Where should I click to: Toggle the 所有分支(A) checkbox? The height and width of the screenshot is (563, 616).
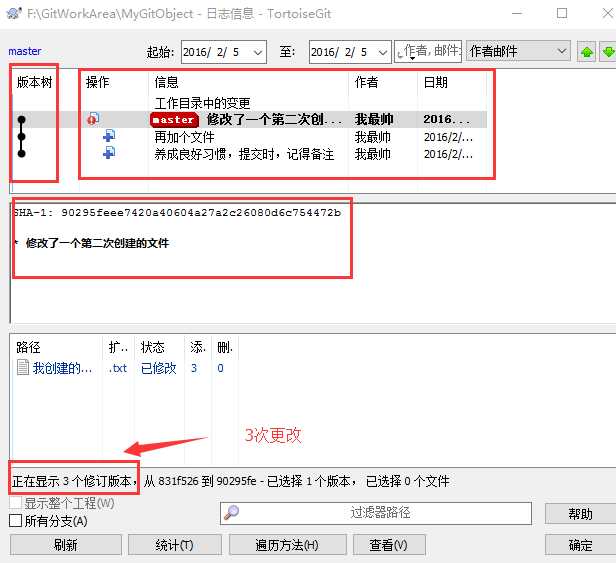[16, 521]
